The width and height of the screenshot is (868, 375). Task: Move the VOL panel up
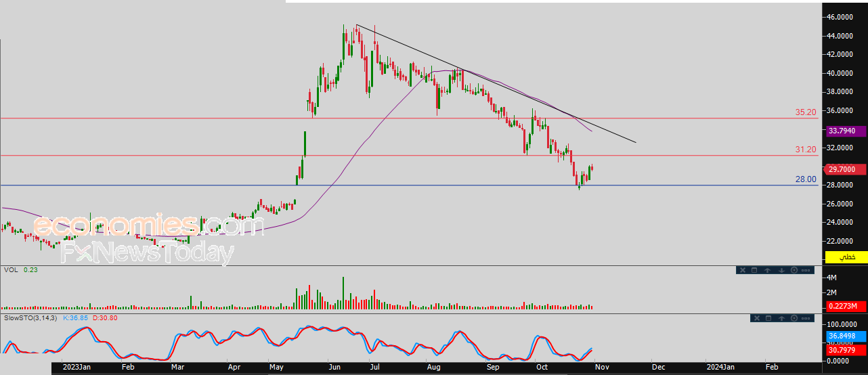pos(768,270)
